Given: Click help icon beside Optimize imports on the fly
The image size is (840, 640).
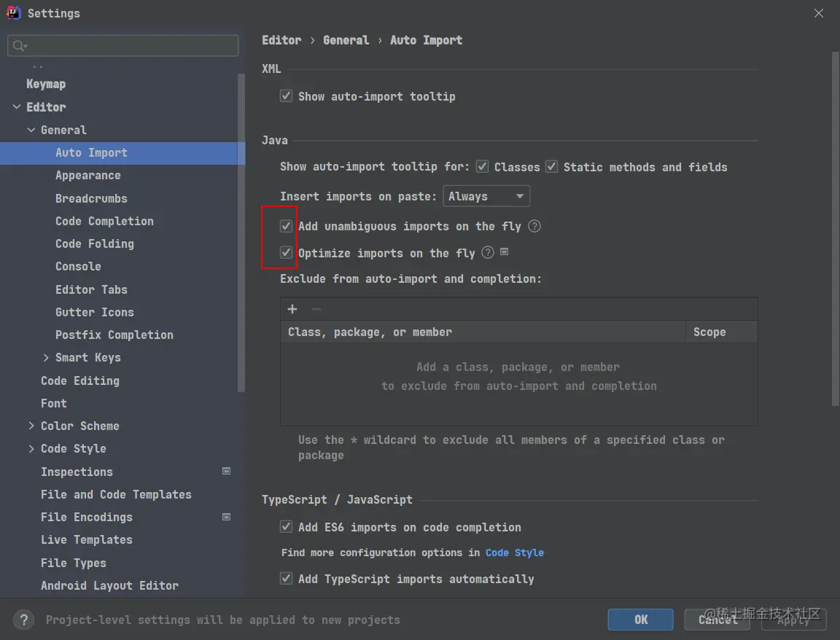Looking at the screenshot, I should click(488, 252).
